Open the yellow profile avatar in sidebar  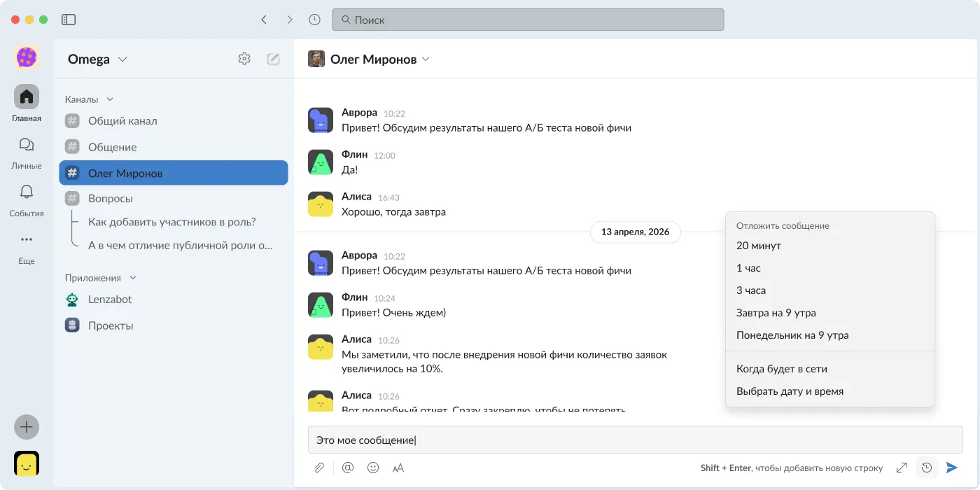tap(27, 463)
